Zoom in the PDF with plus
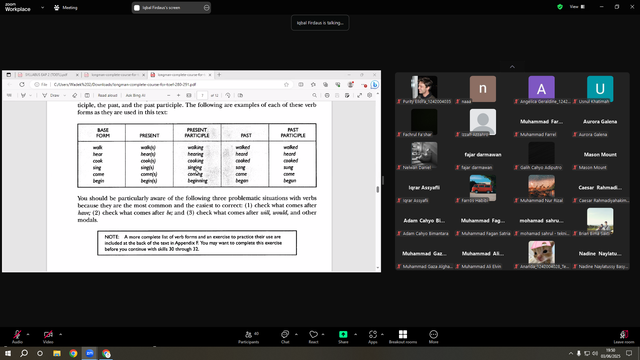Screen dimensions: 640x360 coord(178,96)
